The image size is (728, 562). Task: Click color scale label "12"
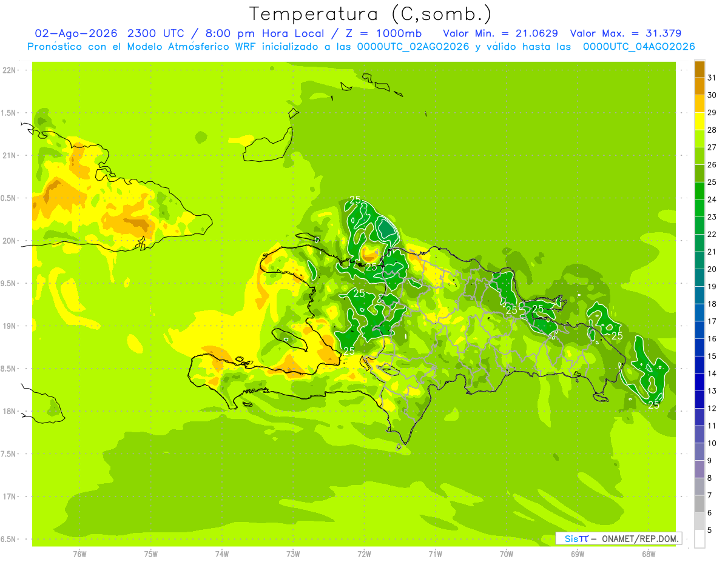[712, 408]
